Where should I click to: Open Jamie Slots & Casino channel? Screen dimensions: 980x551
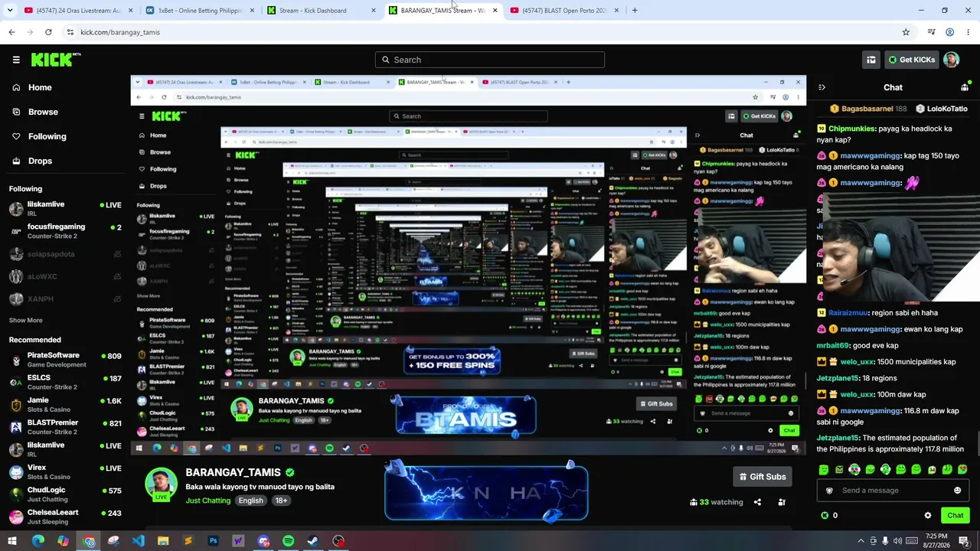click(64, 405)
